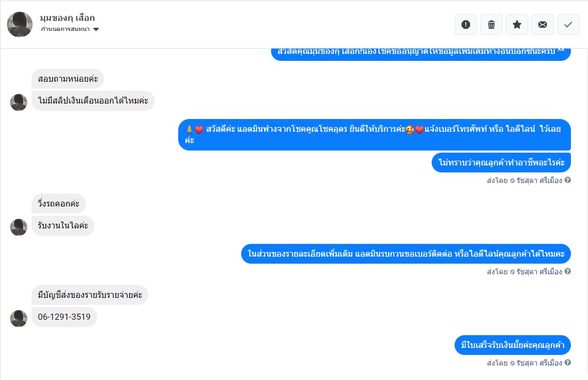Click avatar next to ไม่มีสลิปเงินเดือน message

coord(18,102)
